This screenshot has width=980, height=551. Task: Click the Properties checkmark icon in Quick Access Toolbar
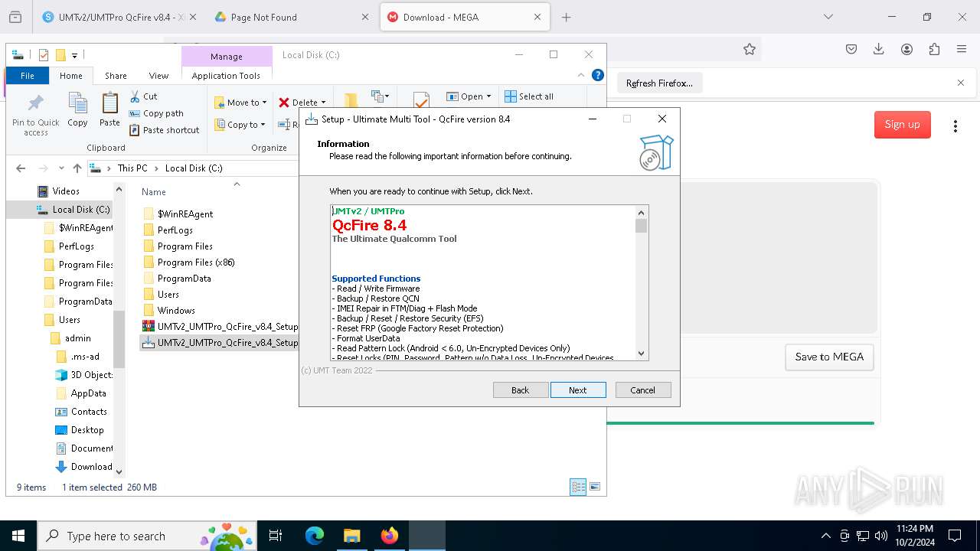coord(44,55)
